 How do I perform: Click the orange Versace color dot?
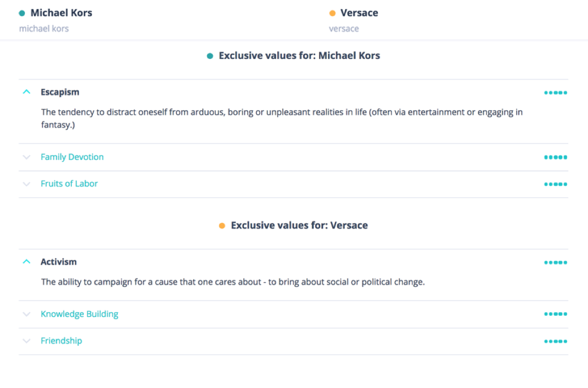tap(332, 13)
